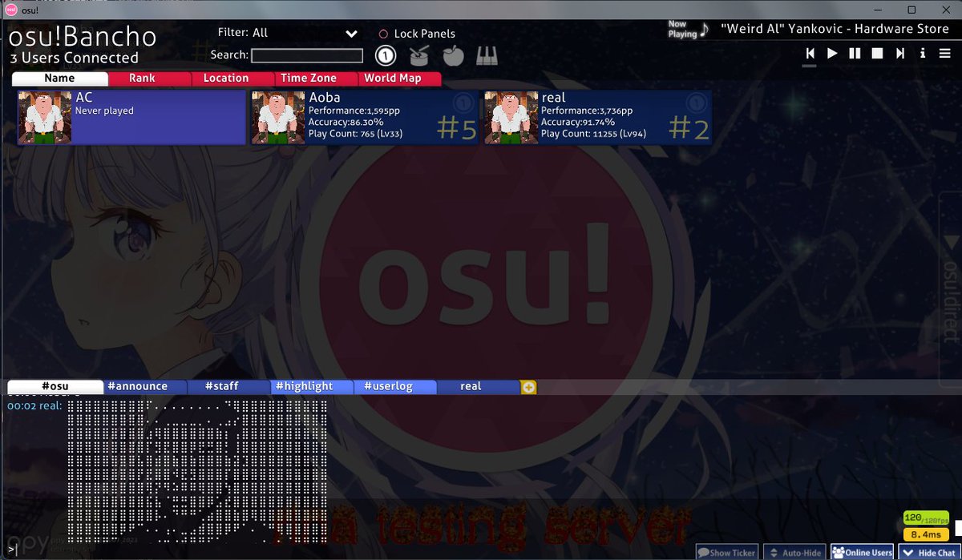Viewport: 962px width, 560px height.
Task: Toggle the Online Users panel
Action: 862,552
